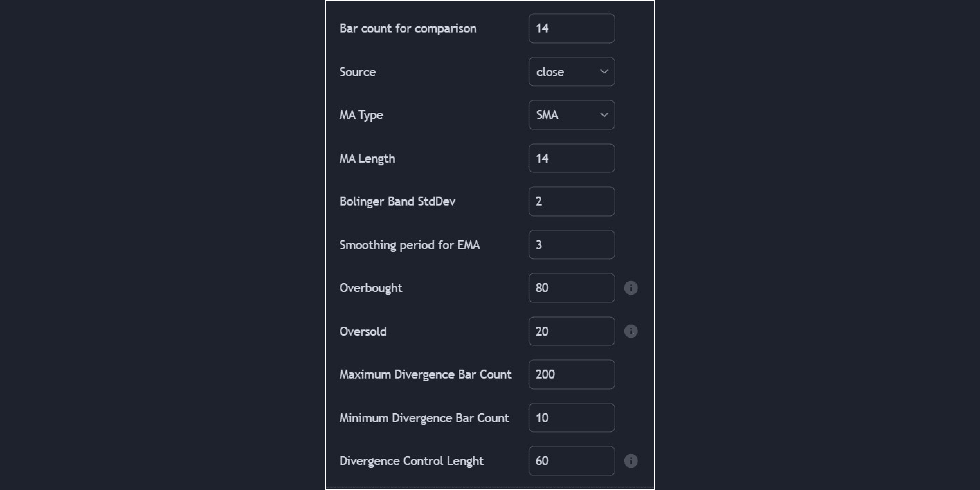Click the Maximum Divergence Bar Count label
This screenshot has width=980, height=490.
tap(425, 374)
